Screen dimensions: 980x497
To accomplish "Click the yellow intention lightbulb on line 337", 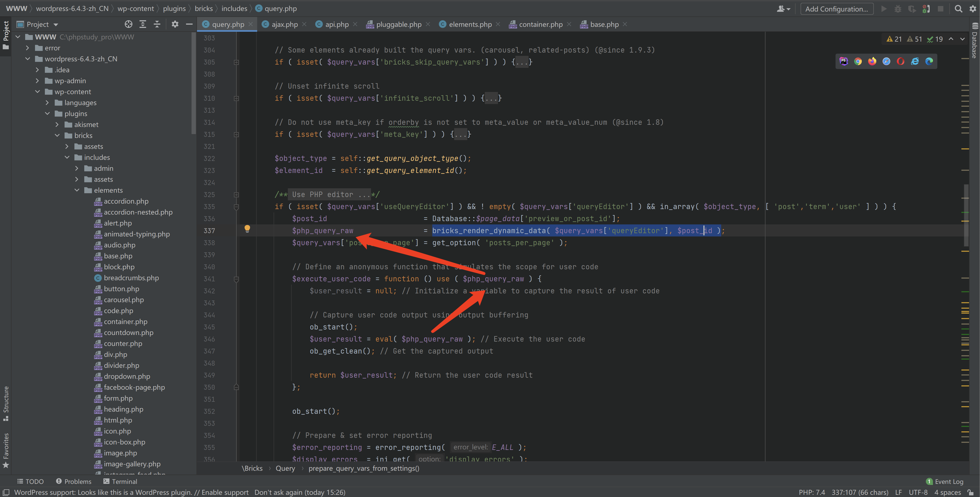I will click(247, 229).
